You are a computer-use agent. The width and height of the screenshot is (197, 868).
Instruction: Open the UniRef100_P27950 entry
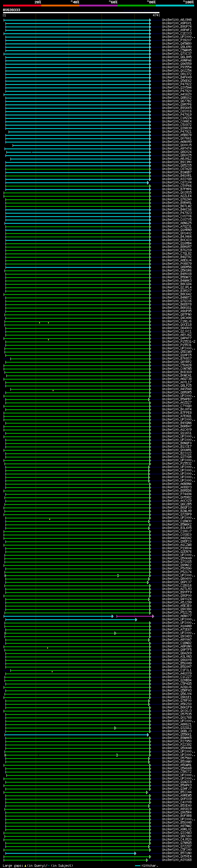pyautogui.click(x=177, y=741)
